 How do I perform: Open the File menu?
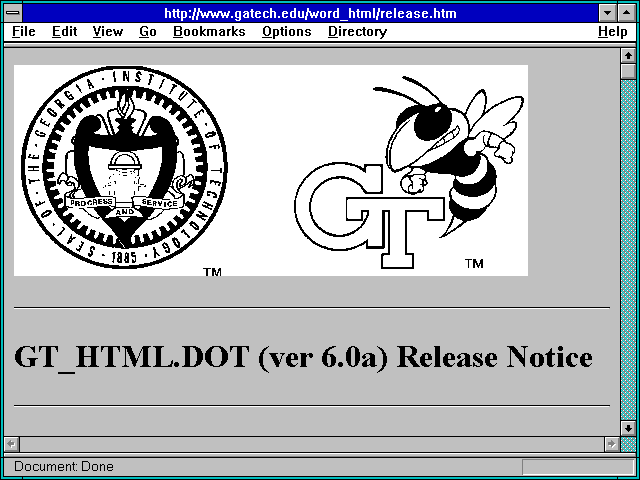pyautogui.click(x=24, y=32)
